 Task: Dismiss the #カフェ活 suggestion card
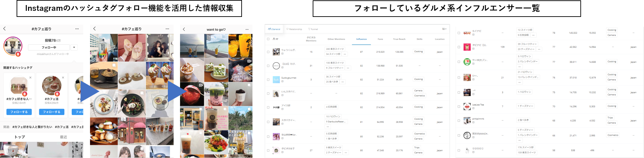[x=63, y=77]
